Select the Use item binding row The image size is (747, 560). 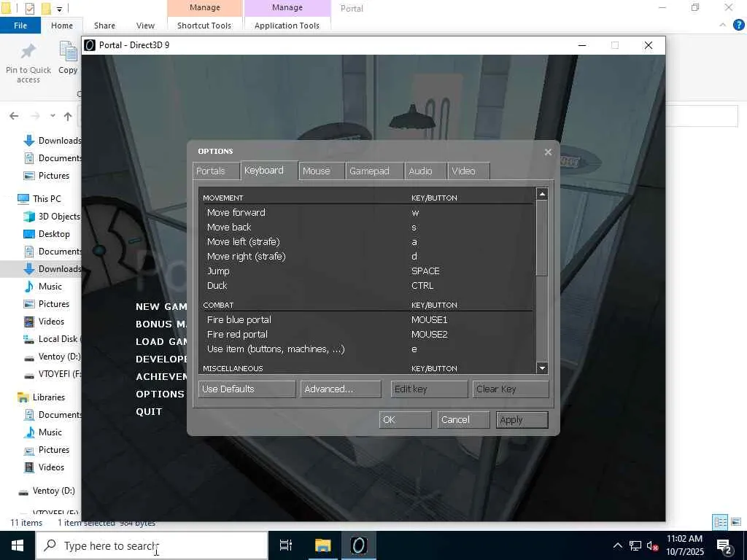click(x=366, y=349)
